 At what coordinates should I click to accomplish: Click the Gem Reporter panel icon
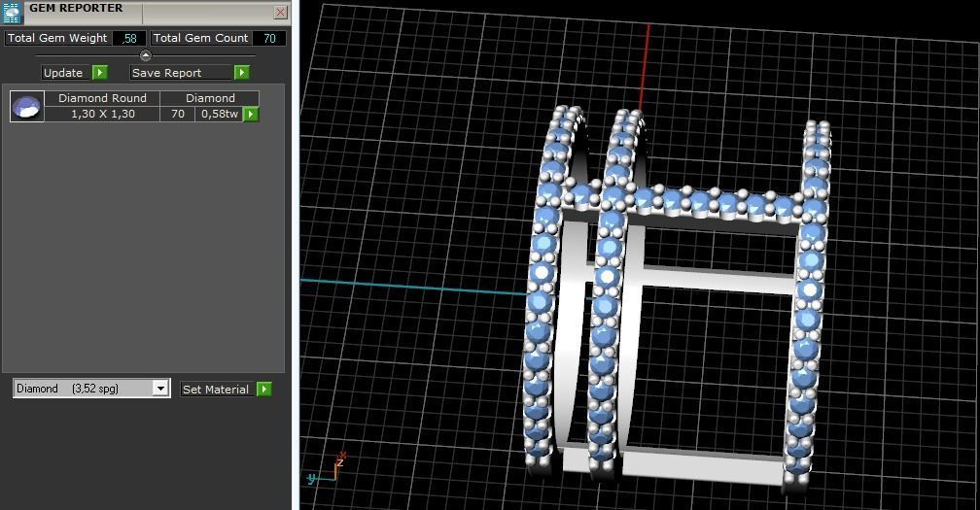[x=13, y=13]
